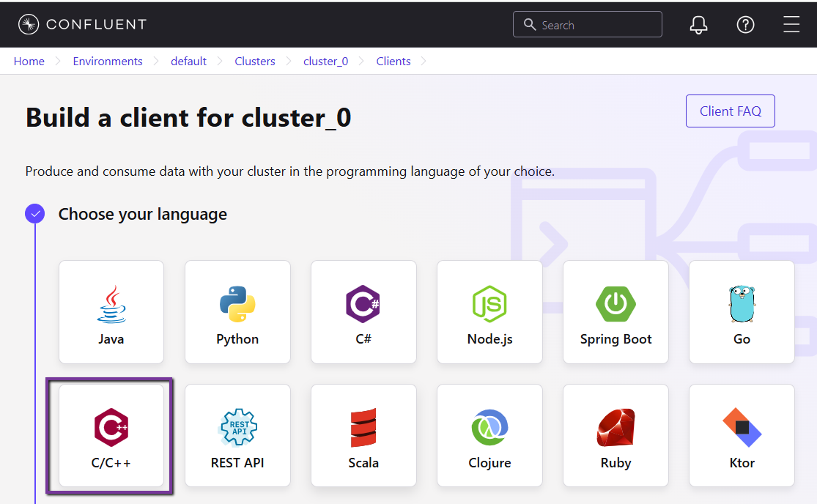Open the notifications bell
Screen dimensions: 817x504
click(699, 25)
